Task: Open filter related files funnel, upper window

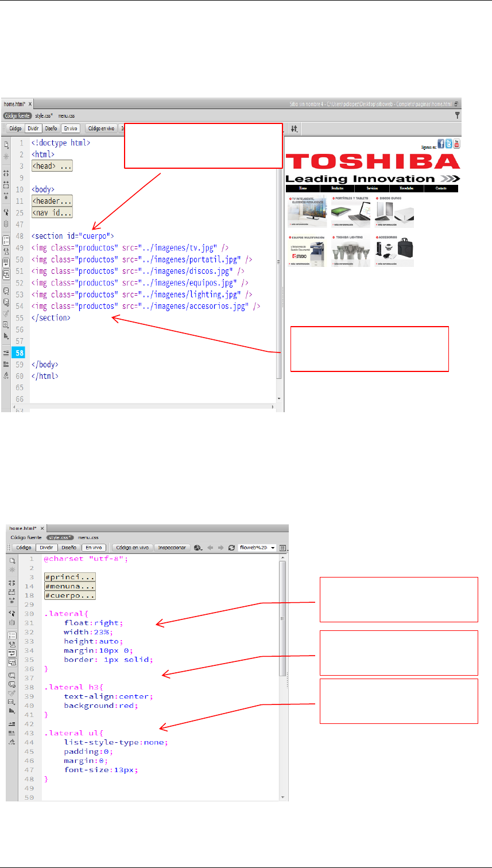Action: tap(457, 115)
